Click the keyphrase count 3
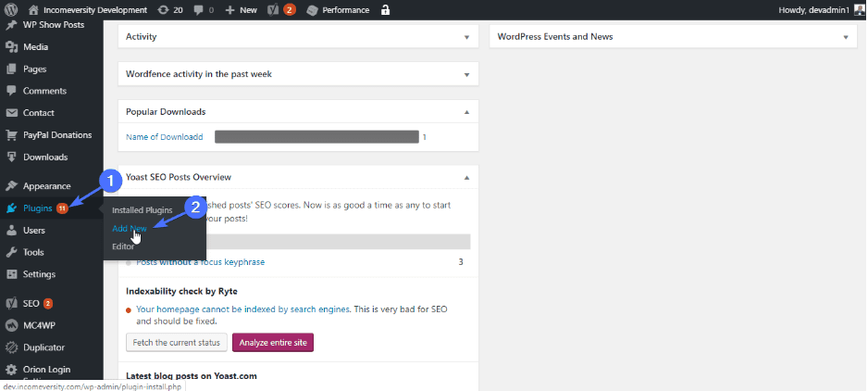The width and height of the screenshot is (868, 391). pyautogui.click(x=461, y=262)
